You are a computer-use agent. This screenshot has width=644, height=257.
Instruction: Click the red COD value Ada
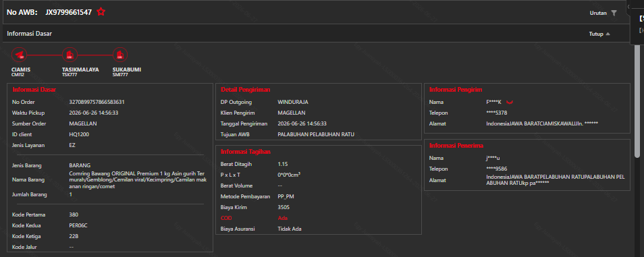(x=283, y=218)
